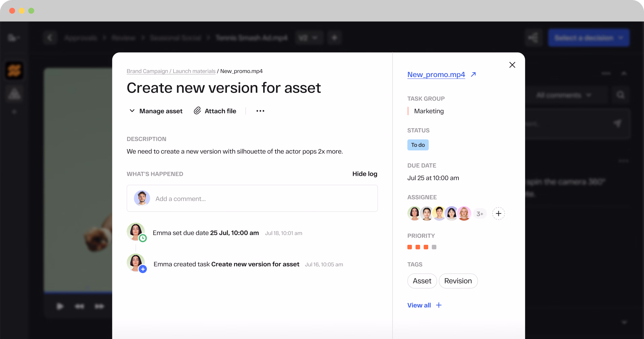
Task: Click Jul 16, 10:05 am timestamp
Action: tap(324, 264)
